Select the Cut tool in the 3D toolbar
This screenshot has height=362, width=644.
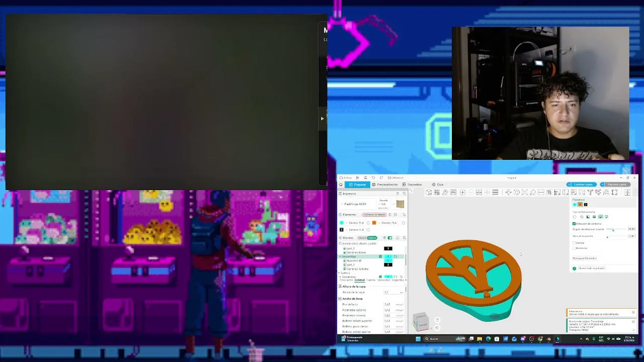[541, 193]
